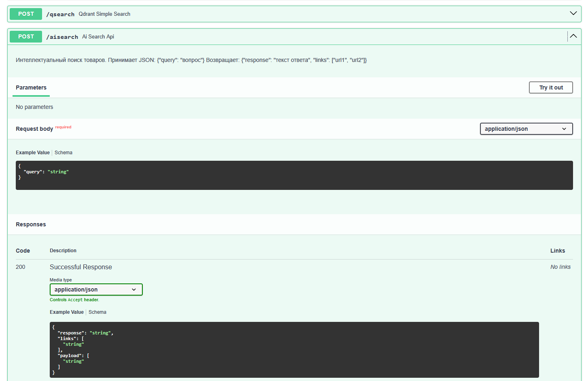Switch to response Schema tab

(x=97, y=312)
